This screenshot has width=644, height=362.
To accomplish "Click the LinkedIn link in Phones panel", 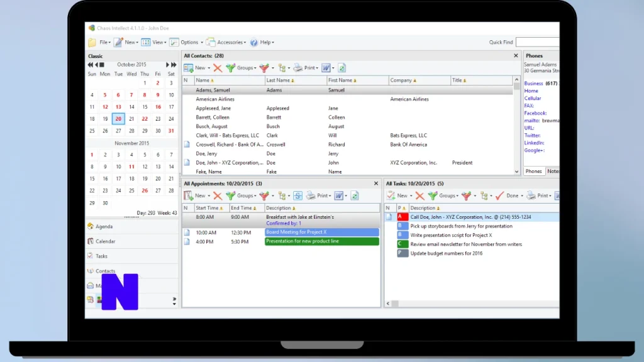I will coord(534,143).
